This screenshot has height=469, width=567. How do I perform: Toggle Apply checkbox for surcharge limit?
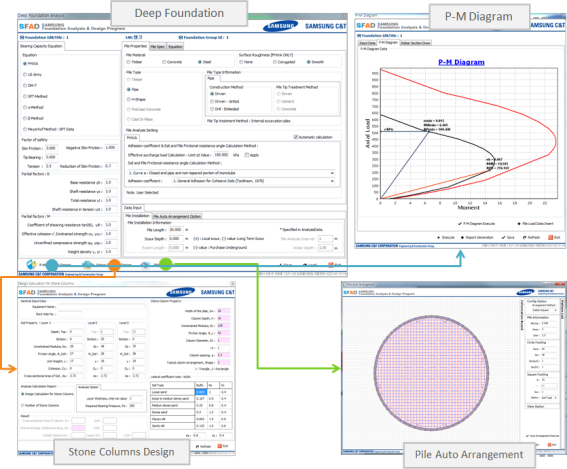pyautogui.click(x=247, y=155)
